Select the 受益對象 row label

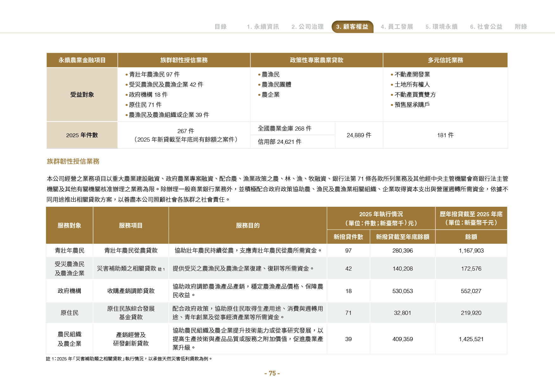tap(82, 95)
